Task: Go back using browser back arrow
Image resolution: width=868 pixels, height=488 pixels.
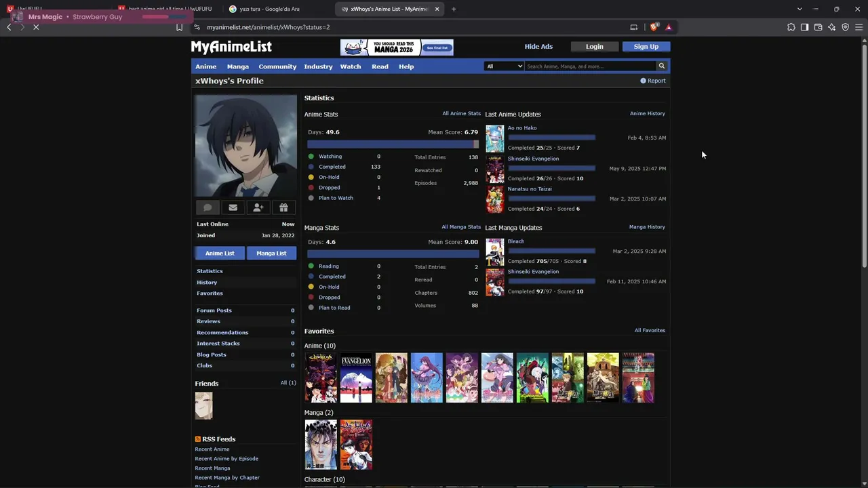Action: (x=9, y=27)
